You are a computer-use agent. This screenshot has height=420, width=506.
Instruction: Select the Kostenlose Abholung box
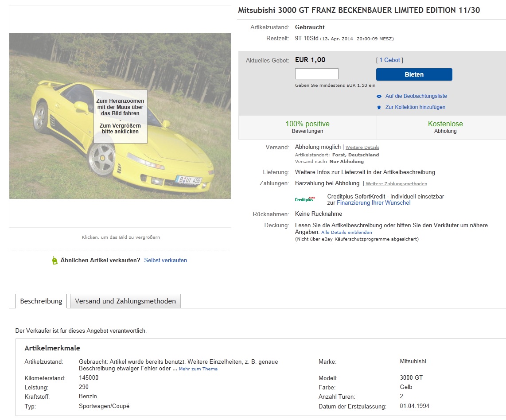point(445,127)
